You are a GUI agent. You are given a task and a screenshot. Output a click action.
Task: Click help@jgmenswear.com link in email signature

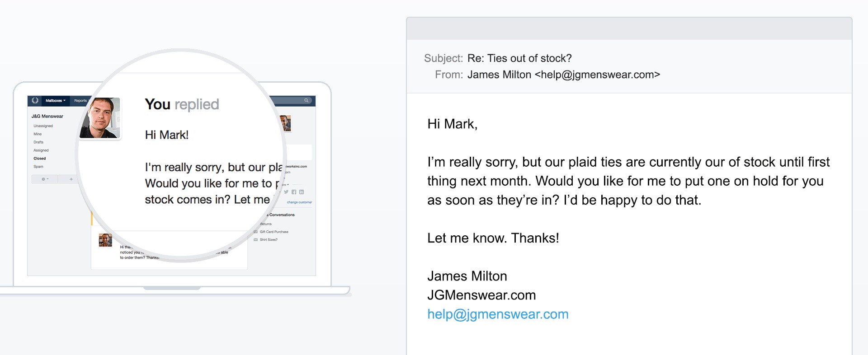click(x=498, y=314)
